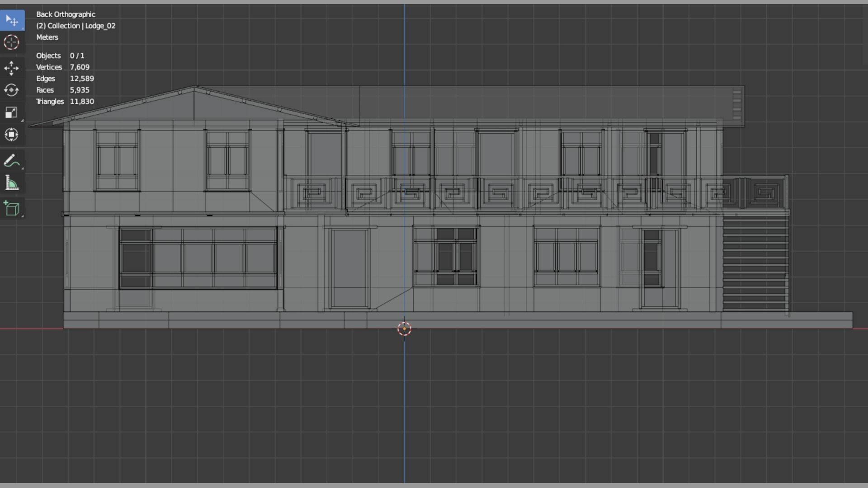The width and height of the screenshot is (868, 488).
Task: Click the '(2) Collection | Lodge_02' text
Action: pos(76,26)
